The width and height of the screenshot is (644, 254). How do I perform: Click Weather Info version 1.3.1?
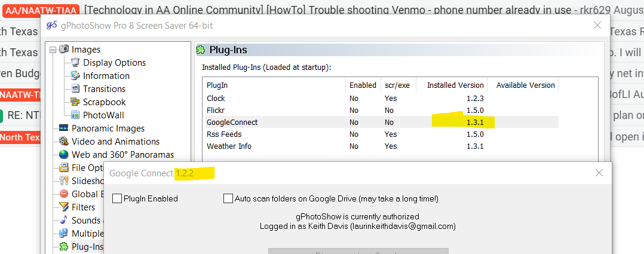[x=475, y=146]
